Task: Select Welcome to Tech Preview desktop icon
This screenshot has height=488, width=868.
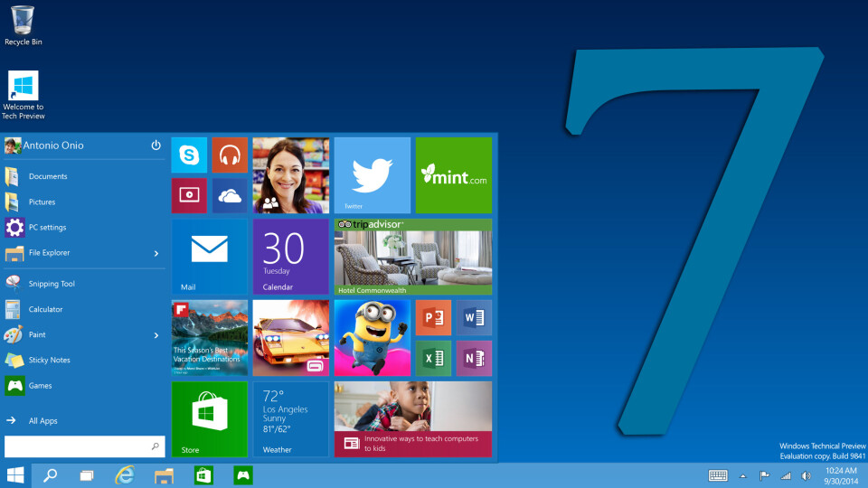Action: pyautogui.click(x=24, y=95)
